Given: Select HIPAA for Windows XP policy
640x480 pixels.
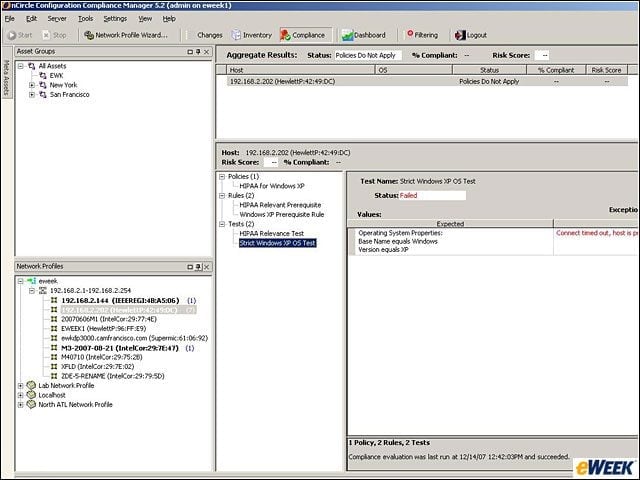Looking at the screenshot, I should click(272, 186).
